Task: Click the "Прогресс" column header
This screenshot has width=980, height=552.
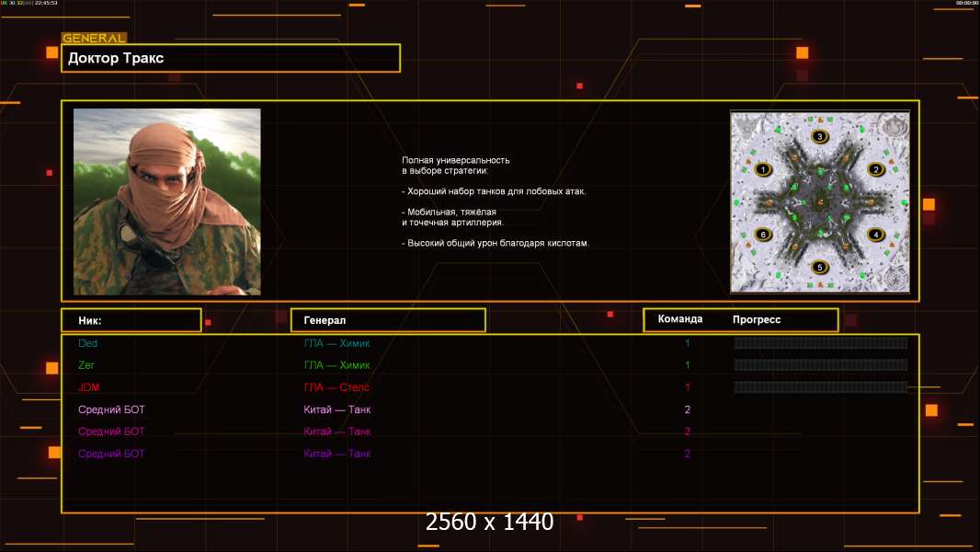Action: (757, 319)
